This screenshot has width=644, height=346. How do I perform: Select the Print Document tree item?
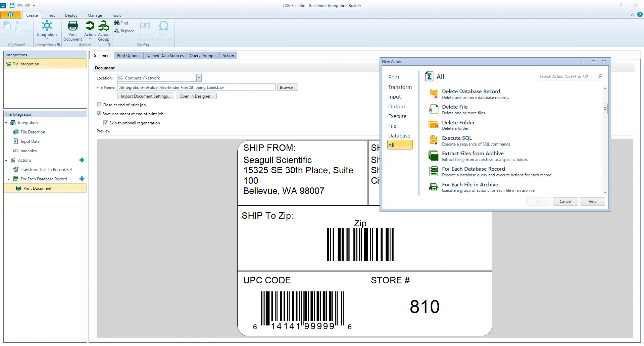(45, 188)
